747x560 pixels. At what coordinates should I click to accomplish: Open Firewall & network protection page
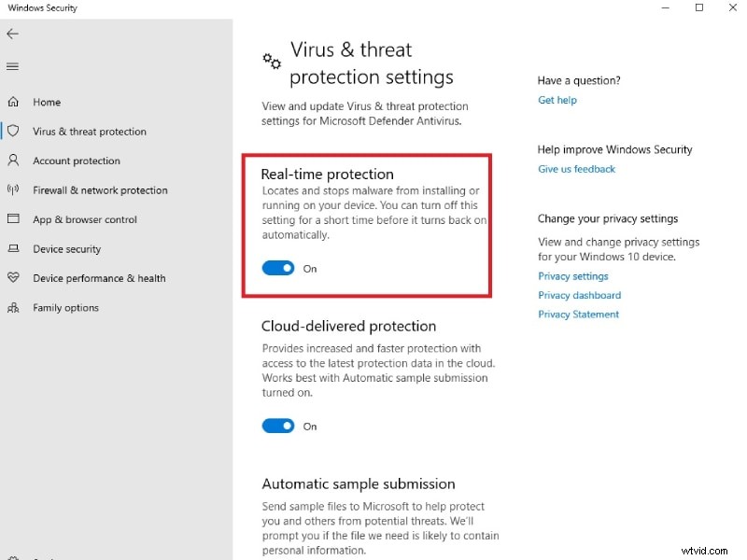point(100,190)
